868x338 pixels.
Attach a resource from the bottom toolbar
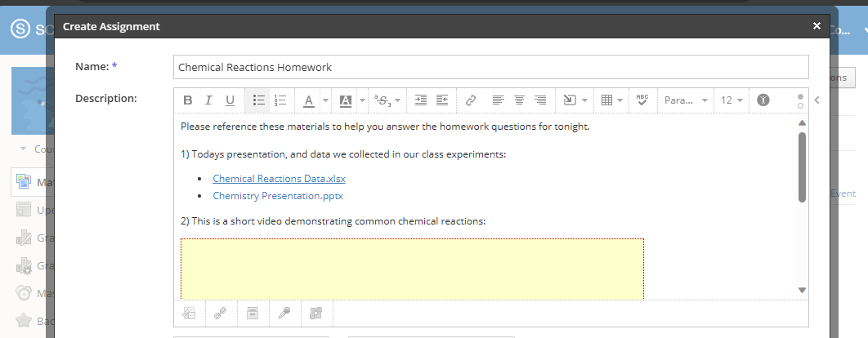253,314
